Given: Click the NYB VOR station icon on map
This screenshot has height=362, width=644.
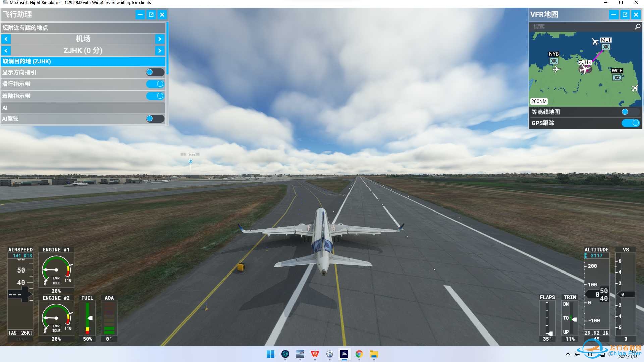Looking at the screenshot, I should click(x=554, y=61).
